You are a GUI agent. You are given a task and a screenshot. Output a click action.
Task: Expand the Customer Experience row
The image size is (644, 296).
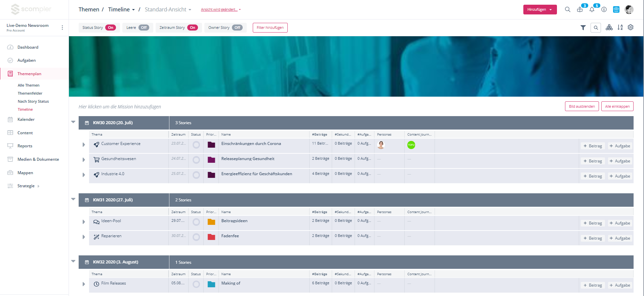pos(84,145)
